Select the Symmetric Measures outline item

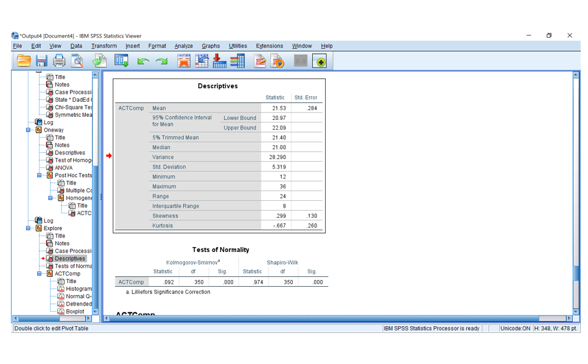tap(73, 114)
